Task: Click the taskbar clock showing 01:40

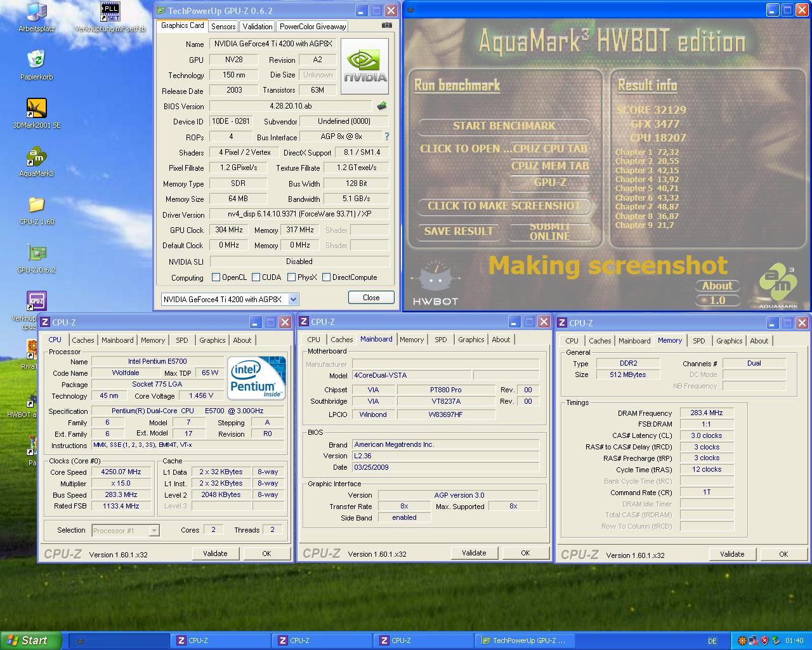Action: (794, 641)
